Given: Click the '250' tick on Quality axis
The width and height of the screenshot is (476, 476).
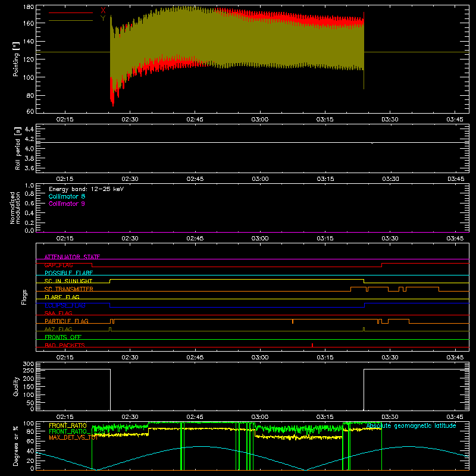Looking at the screenshot, I should click(x=29, y=371).
